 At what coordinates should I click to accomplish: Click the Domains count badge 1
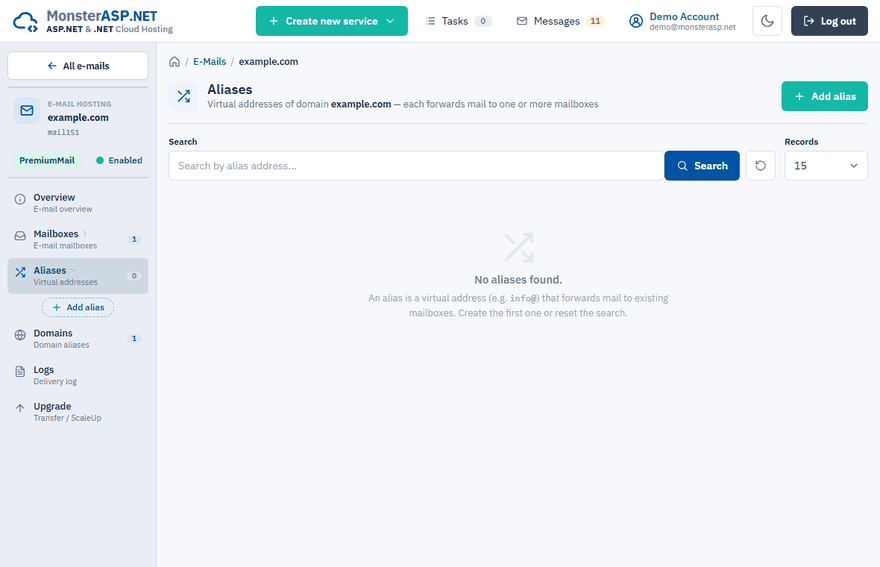(x=134, y=339)
